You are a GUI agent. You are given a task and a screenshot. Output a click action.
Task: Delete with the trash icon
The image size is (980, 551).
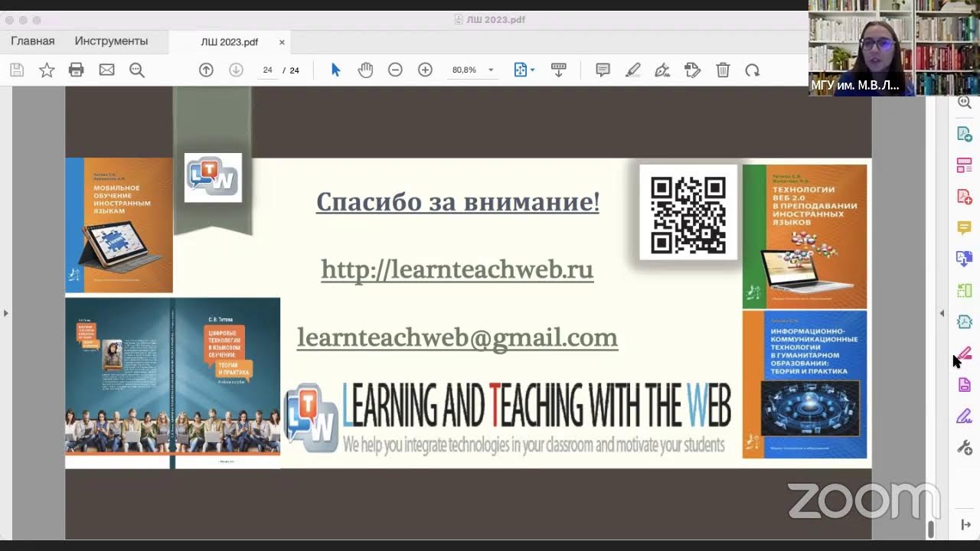coord(723,70)
